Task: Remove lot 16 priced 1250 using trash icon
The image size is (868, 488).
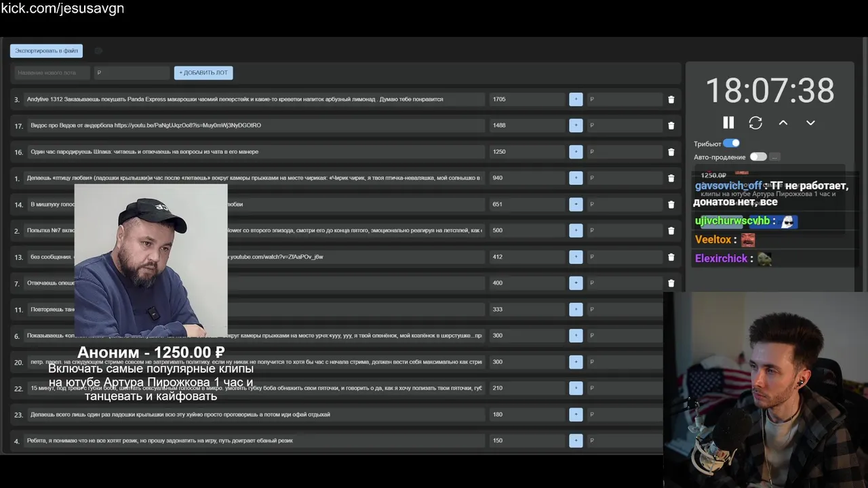Action: pyautogui.click(x=671, y=152)
